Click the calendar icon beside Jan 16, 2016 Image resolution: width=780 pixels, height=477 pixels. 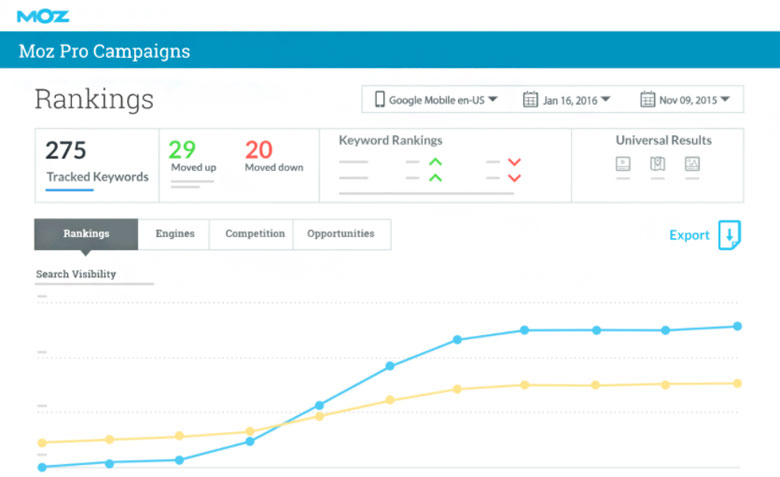[x=530, y=100]
